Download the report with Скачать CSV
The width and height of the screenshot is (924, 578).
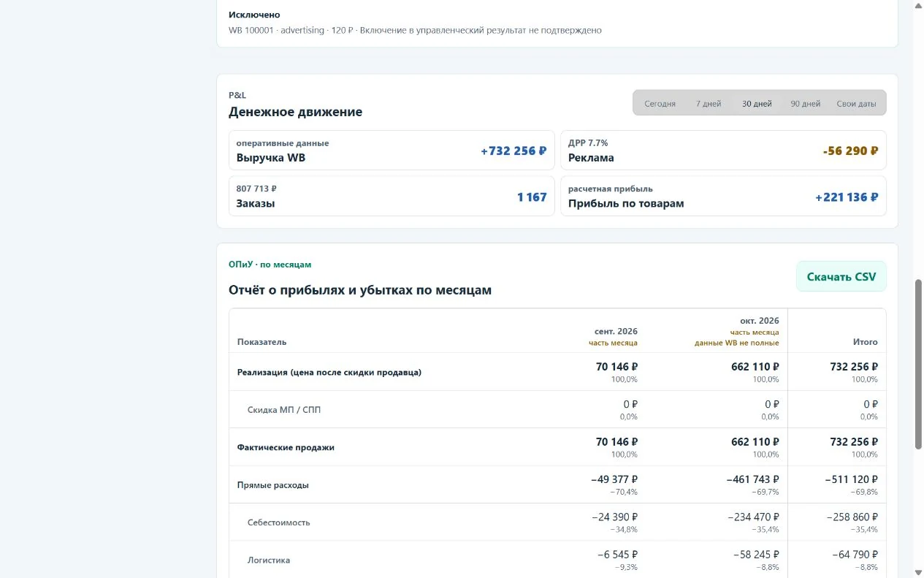(x=841, y=276)
